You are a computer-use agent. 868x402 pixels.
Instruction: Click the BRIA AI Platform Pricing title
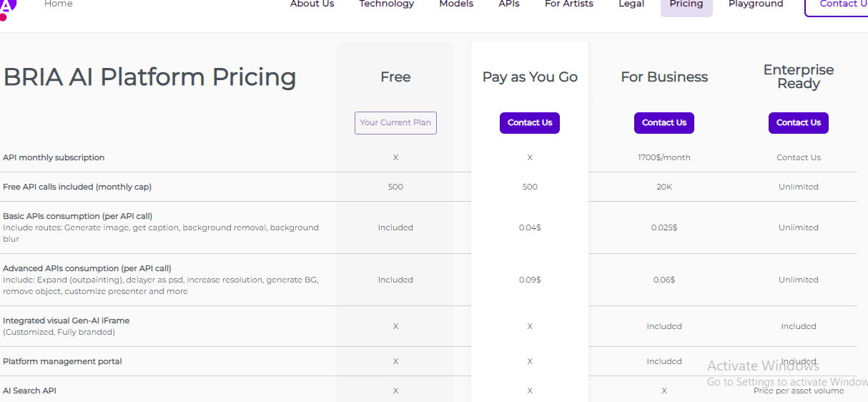(x=149, y=77)
